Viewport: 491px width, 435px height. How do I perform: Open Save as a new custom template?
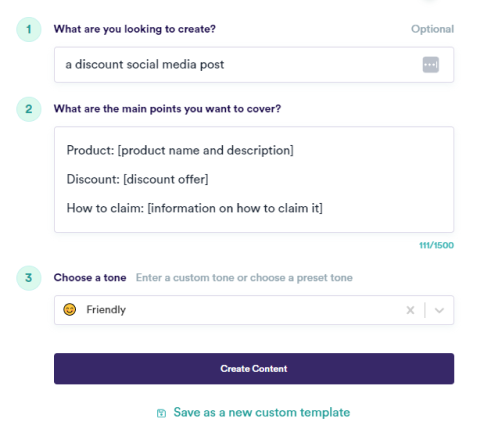tap(262, 413)
